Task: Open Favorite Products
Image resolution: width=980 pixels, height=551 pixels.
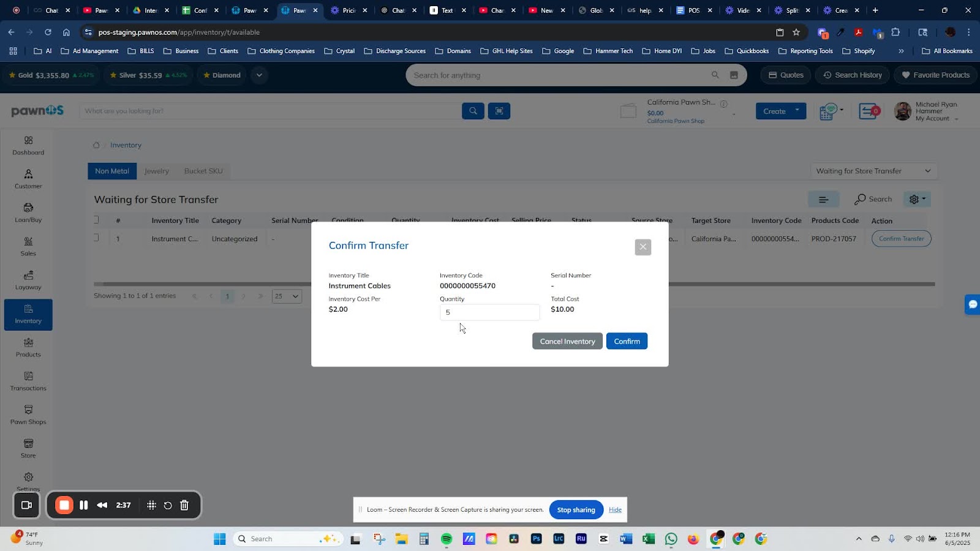Action: coord(935,75)
